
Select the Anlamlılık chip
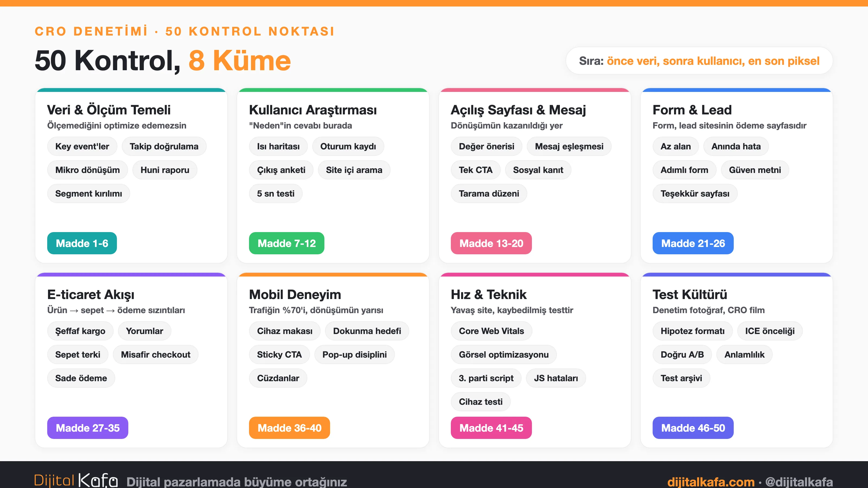(745, 354)
